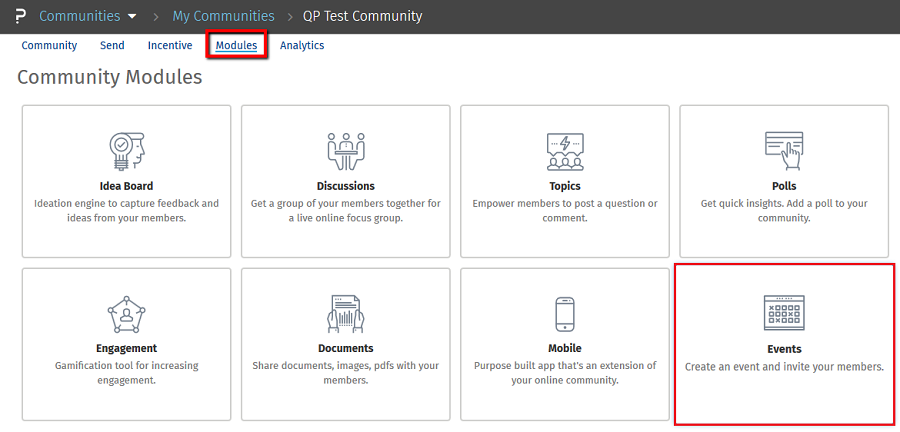Click the Documents chart pages icon

tap(346, 314)
